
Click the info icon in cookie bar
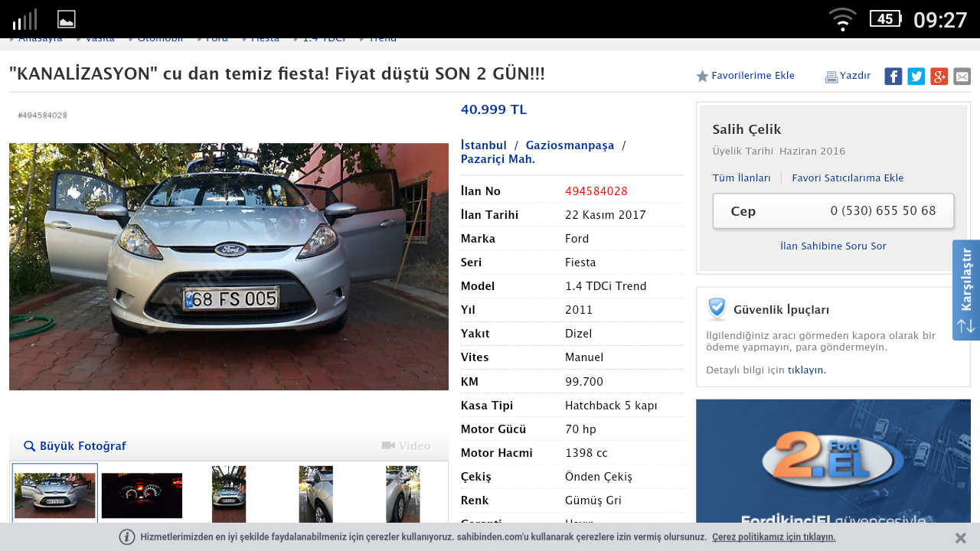pyautogui.click(x=127, y=537)
